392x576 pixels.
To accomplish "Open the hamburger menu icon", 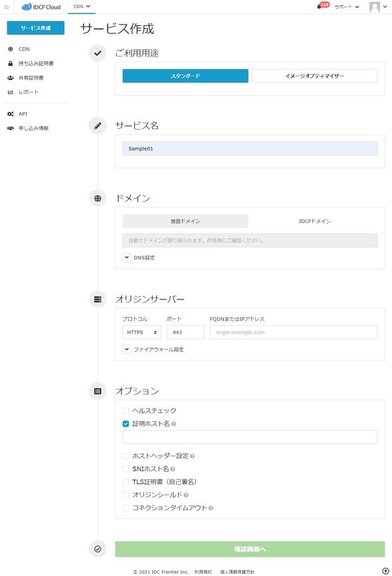I will [x=7, y=7].
